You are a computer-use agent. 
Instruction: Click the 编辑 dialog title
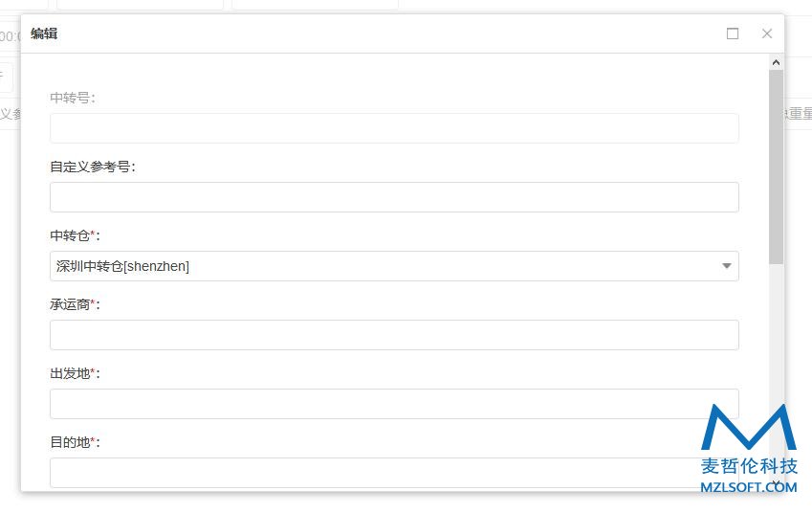tap(44, 33)
